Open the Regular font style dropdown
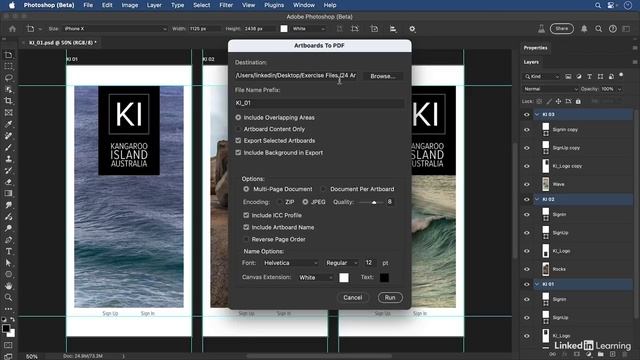Image resolution: width=640 pixels, height=360 pixels. tap(341, 263)
